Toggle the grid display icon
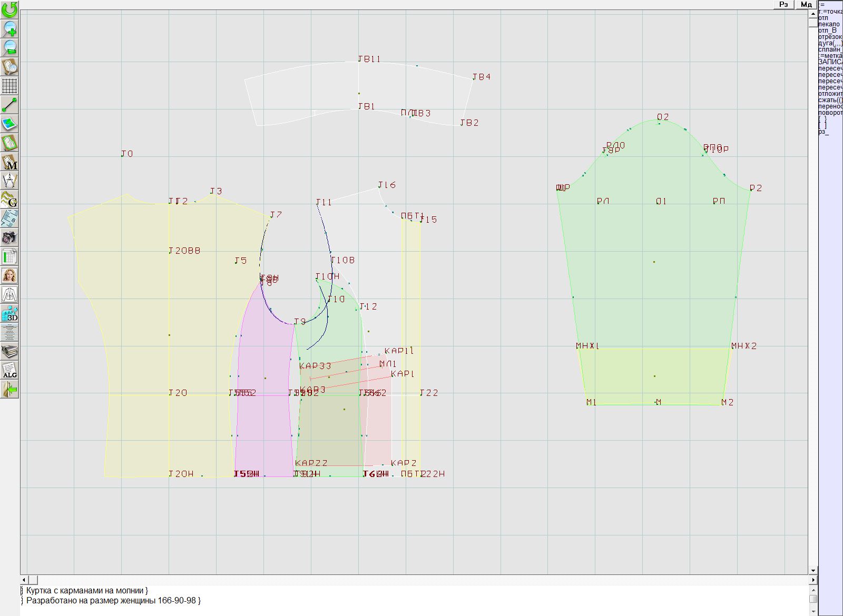The width and height of the screenshot is (843, 616). coord(9,86)
